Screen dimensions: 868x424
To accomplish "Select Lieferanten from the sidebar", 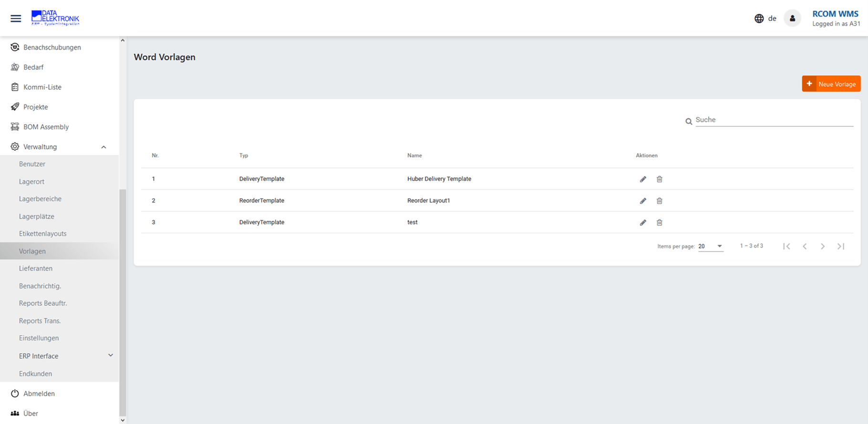I will click(x=36, y=269).
